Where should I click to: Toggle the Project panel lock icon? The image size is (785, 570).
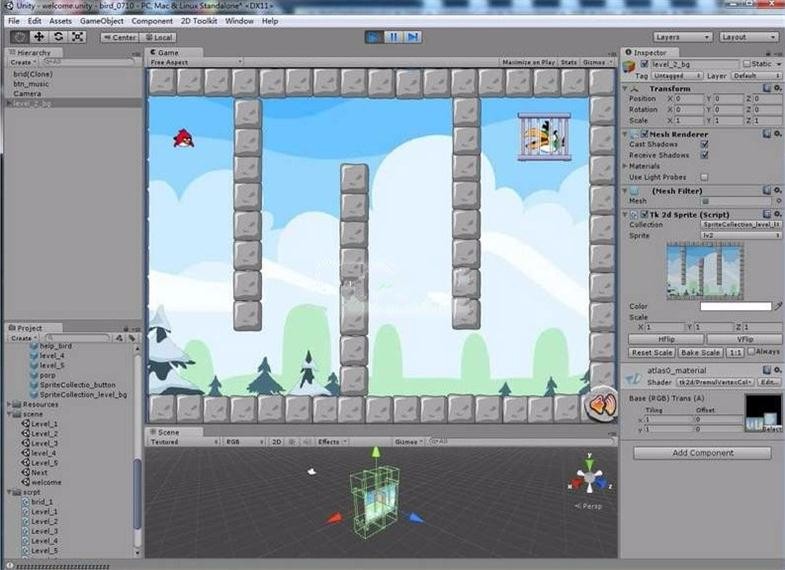pyautogui.click(x=126, y=329)
